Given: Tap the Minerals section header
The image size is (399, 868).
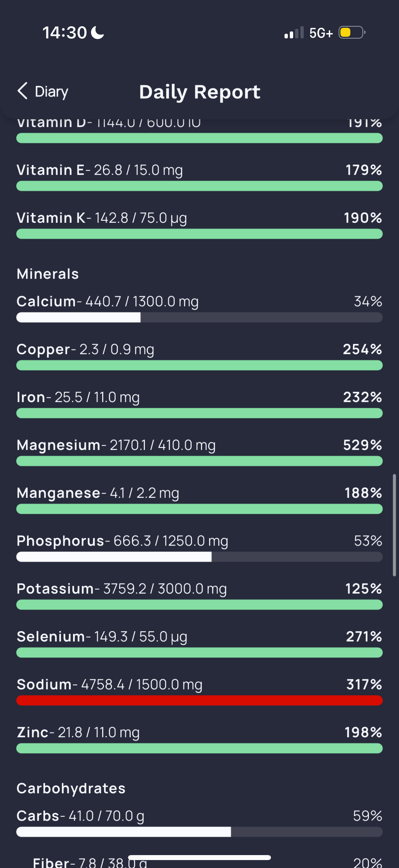Looking at the screenshot, I should coord(48,274).
